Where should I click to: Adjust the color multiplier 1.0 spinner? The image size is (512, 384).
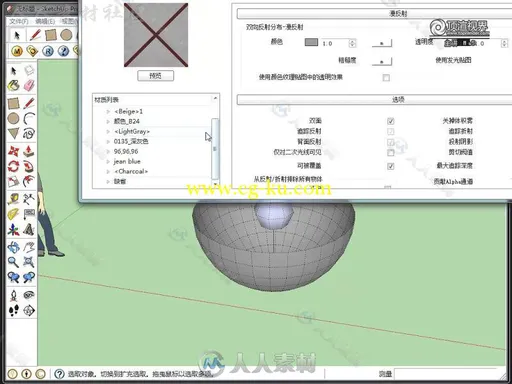click(352, 43)
